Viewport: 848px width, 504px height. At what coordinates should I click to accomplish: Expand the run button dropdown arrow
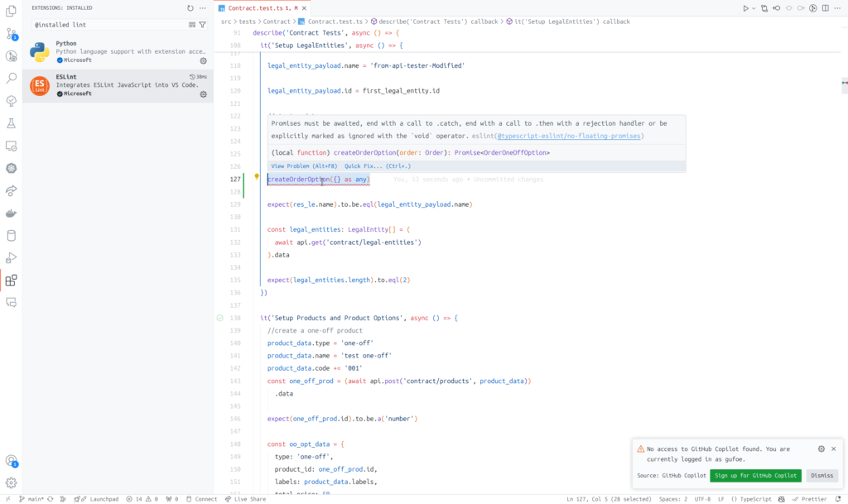[754, 8]
